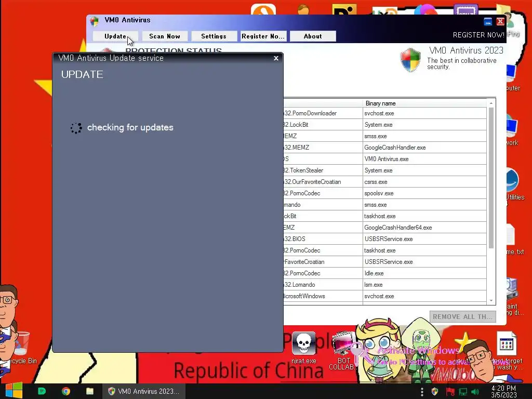Click the antivirus shield tray icon

tap(435, 392)
